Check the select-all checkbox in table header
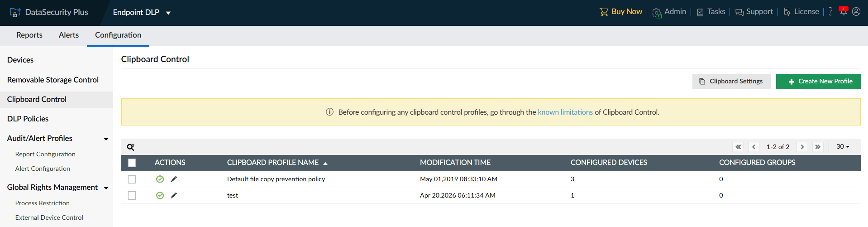This screenshot has height=227, width=868. pyautogui.click(x=132, y=163)
